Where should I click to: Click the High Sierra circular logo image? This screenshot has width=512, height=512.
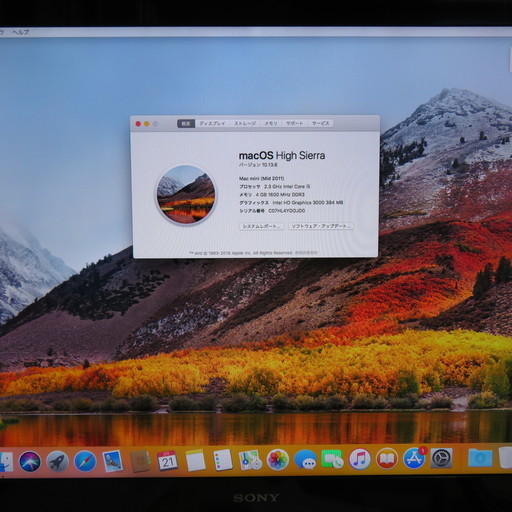(x=186, y=195)
